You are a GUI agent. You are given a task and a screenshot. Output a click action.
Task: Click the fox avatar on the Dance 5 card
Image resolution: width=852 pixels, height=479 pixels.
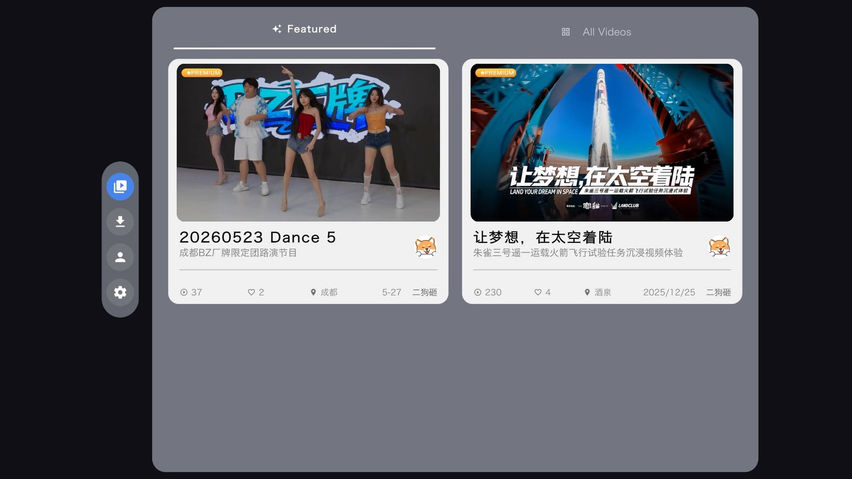(425, 247)
